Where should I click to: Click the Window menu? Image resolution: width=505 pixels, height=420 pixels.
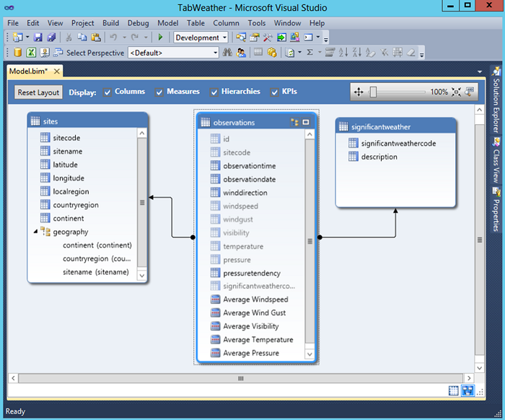(x=287, y=23)
